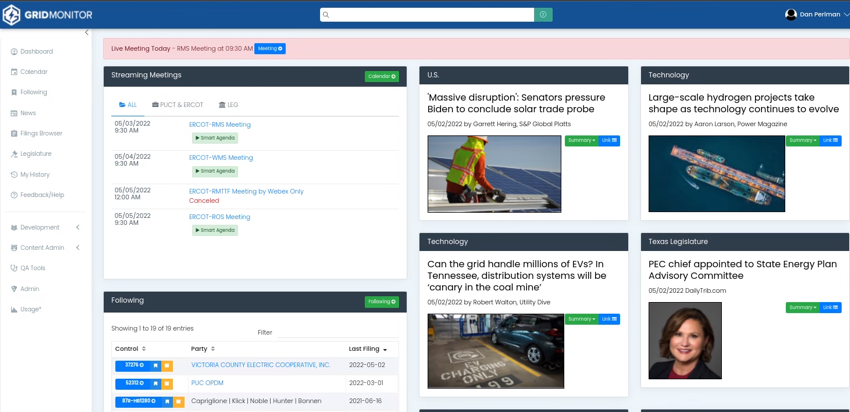The width and height of the screenshot is (850, 412).
Task: Select the ALL tab in Streaming Meetings
Action: click(x=128, y=105)
